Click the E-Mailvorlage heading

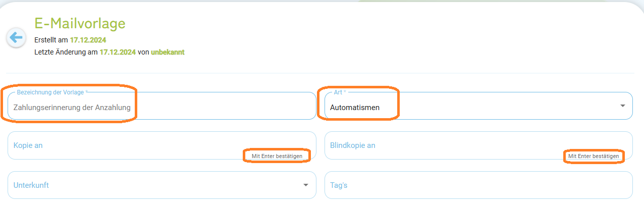[80, 23]
